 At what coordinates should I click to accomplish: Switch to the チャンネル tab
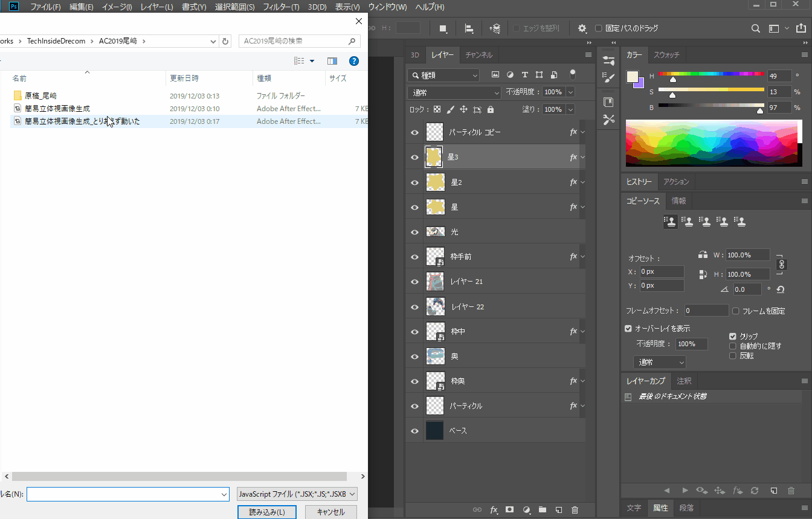pos(478,55)
